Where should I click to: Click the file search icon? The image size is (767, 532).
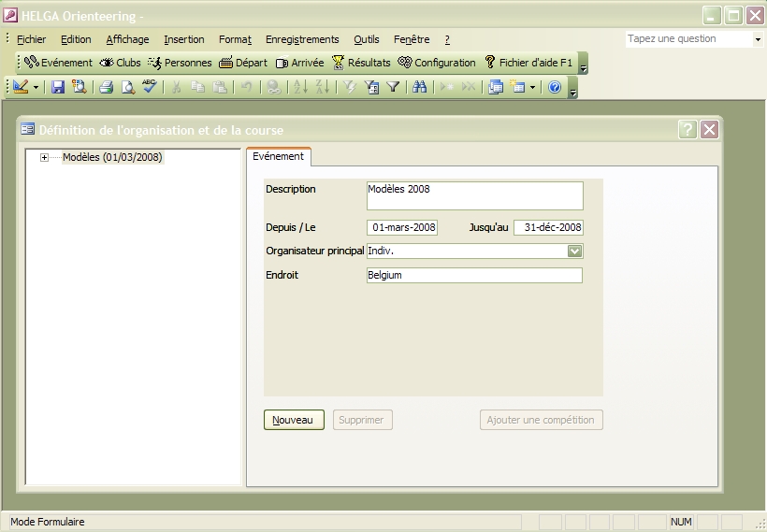[x=80, y=87]
